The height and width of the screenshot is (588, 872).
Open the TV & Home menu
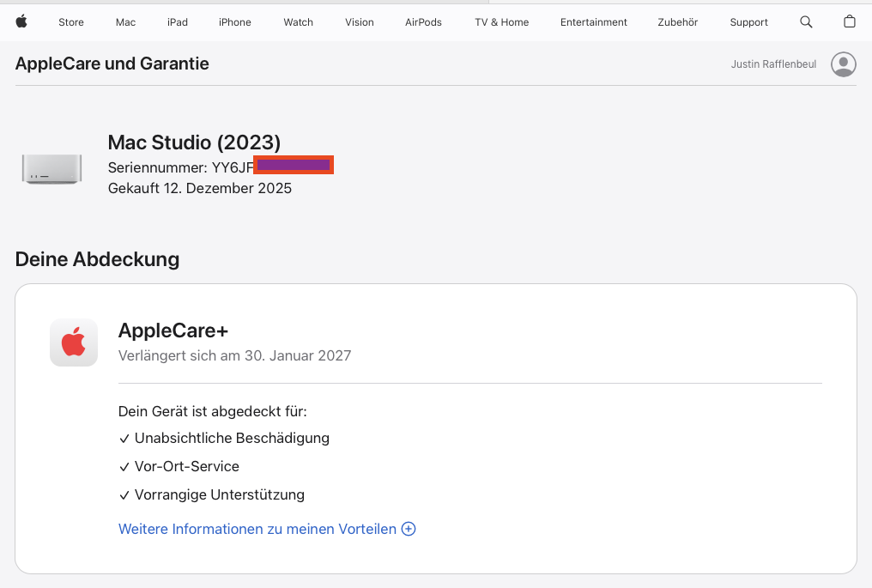pos(501,22)
